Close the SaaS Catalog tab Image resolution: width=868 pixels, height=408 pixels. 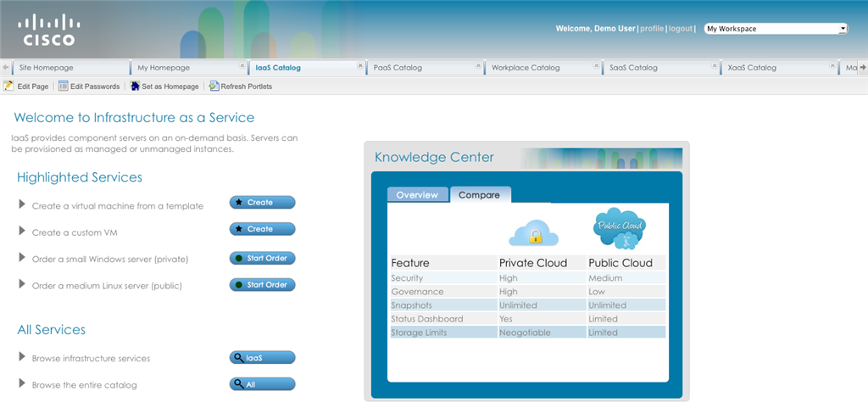pyautogui.click(x=714, y=65)
